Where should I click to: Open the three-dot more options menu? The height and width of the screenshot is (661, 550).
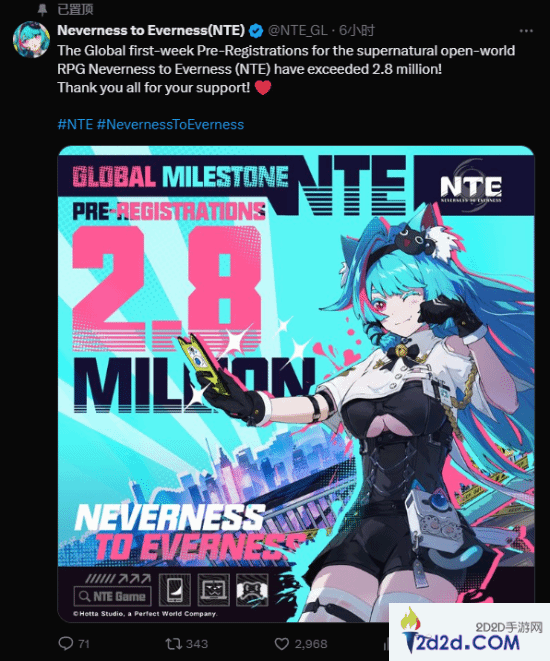526,31
